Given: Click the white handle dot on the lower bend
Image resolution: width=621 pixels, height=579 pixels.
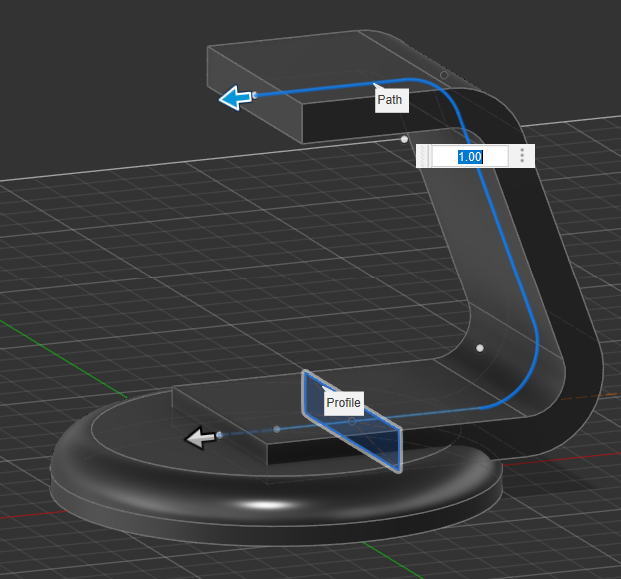Looking at the screenshot, I should [480, 348].
